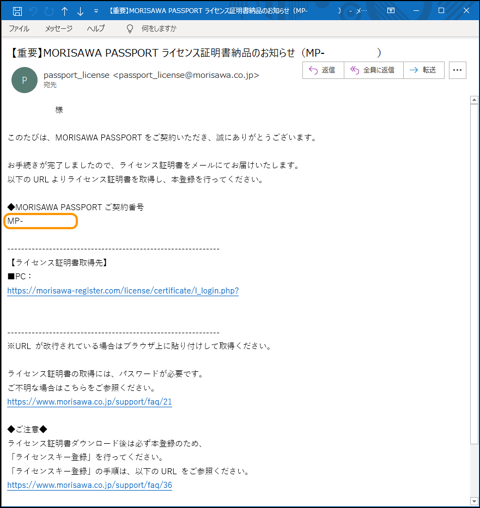Open Quick Access Toolbar customize dropdown
The width and height of the screenshot is (480, 508).
pyautogui.click(x=96, y=11)
